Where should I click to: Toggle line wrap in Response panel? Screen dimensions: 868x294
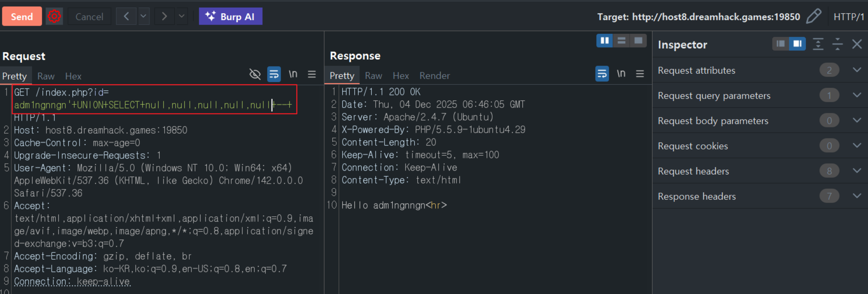[602, 74]
